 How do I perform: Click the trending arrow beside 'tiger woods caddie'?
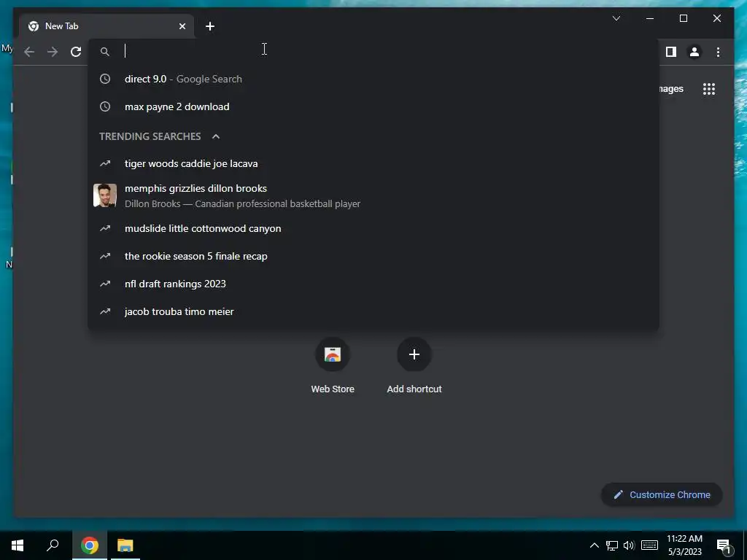pos(105,163)
